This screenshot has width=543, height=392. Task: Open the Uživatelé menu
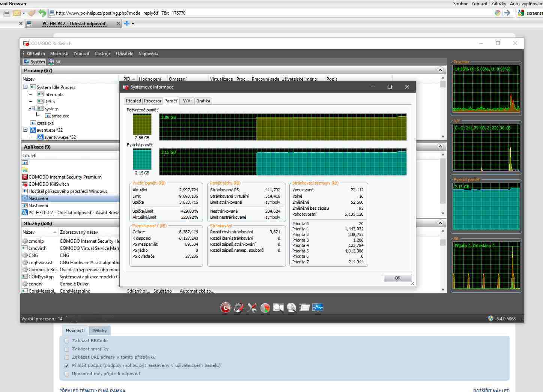[125, 54]
